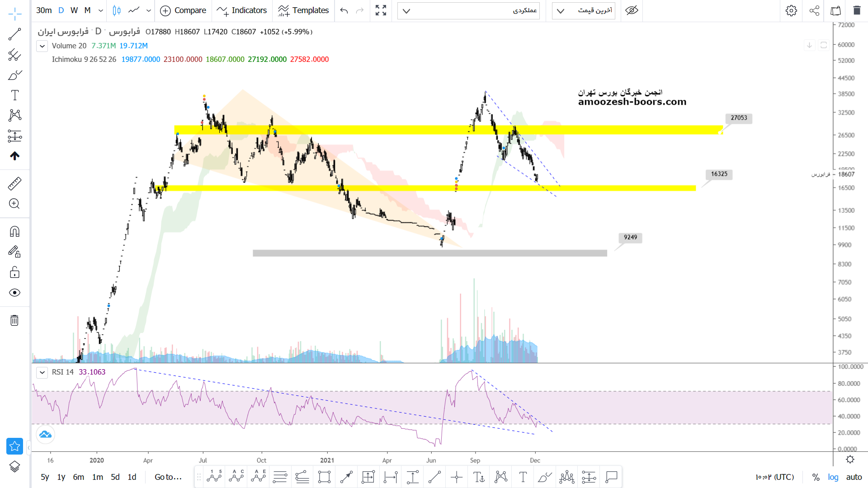Select the trend line drawing tool
The image size is (868, 488).
14,34
